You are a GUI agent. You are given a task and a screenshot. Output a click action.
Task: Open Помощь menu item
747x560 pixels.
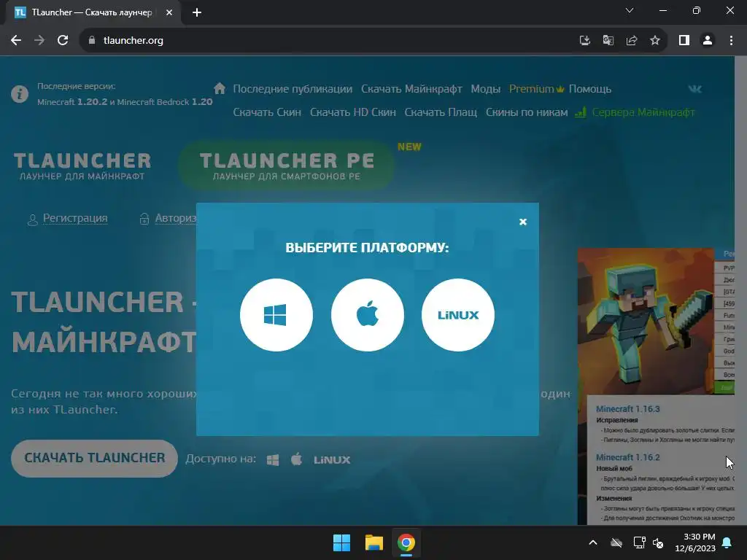pyautogui.click(x=589, y=89)
